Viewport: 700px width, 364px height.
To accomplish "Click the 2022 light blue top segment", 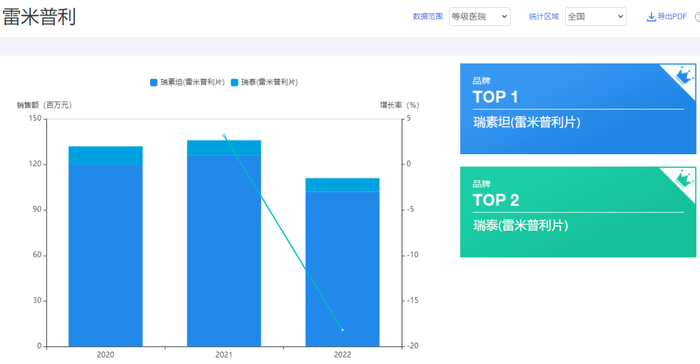I will [342, 185].
